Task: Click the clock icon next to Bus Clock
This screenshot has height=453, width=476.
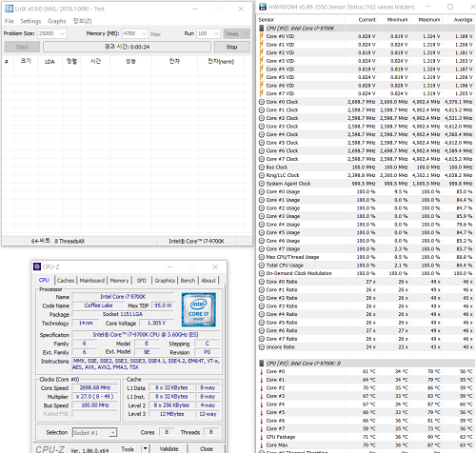Action: 262,167
